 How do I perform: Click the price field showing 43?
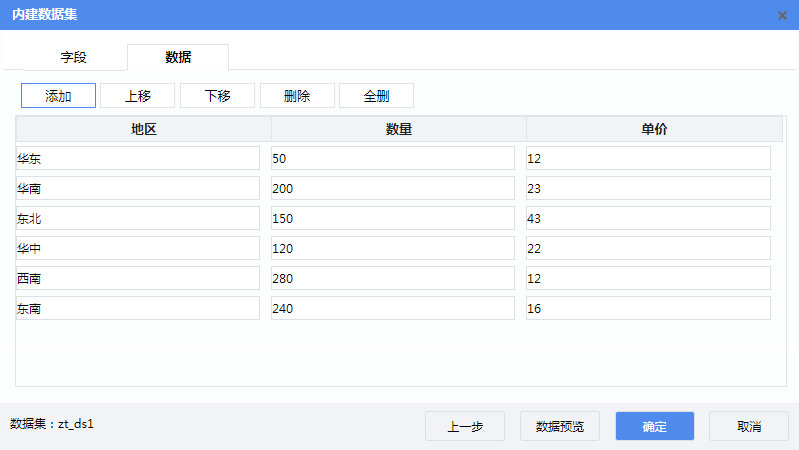pos(648,218)
